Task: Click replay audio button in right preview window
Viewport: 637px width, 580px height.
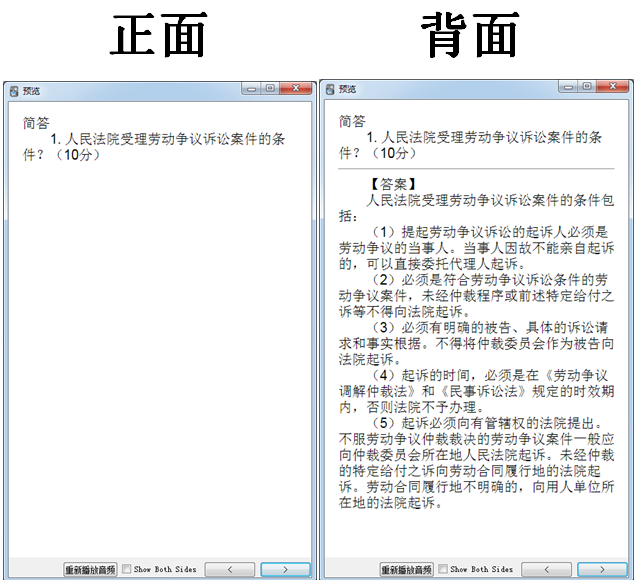Action: [407, 569]
